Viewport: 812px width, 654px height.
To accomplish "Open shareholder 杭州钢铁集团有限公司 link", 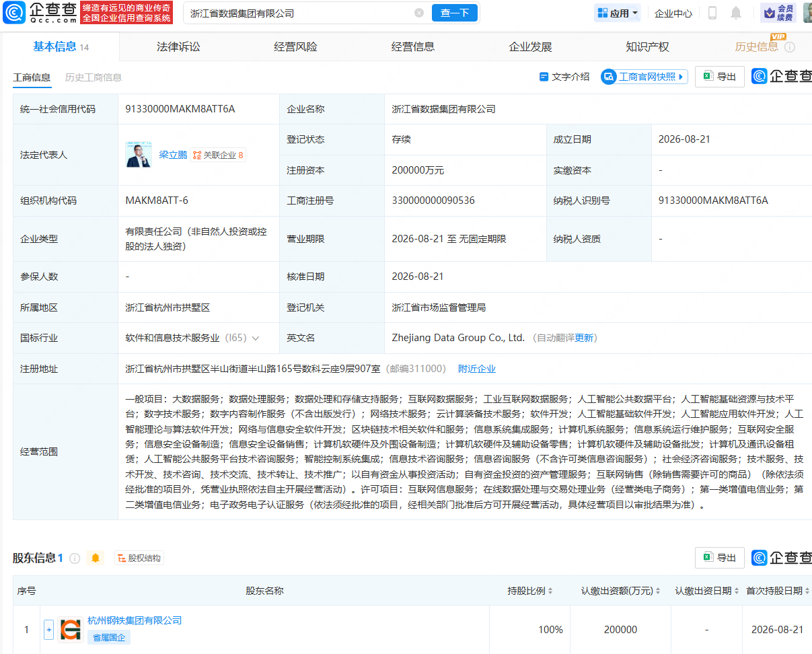I will pos(135,620).
